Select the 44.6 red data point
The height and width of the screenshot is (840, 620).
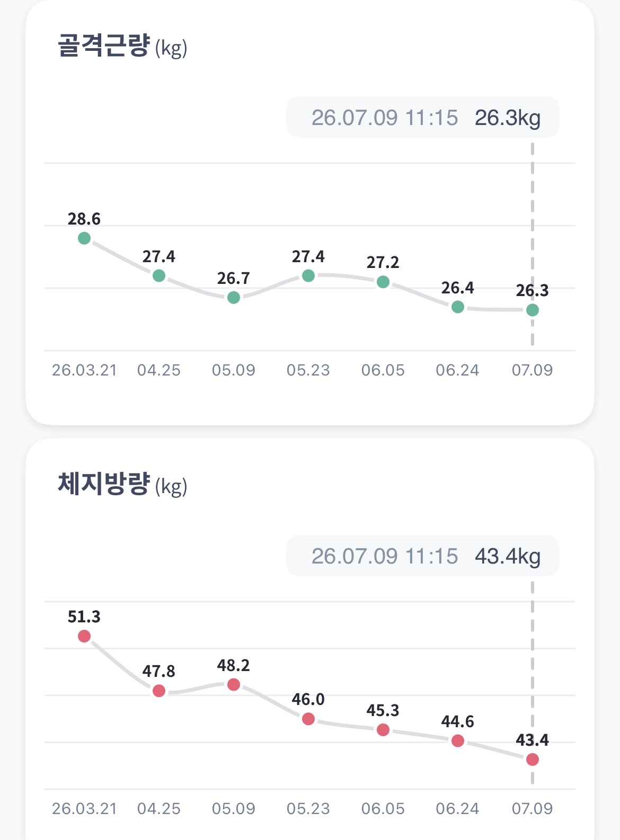(x=458, y=741)
